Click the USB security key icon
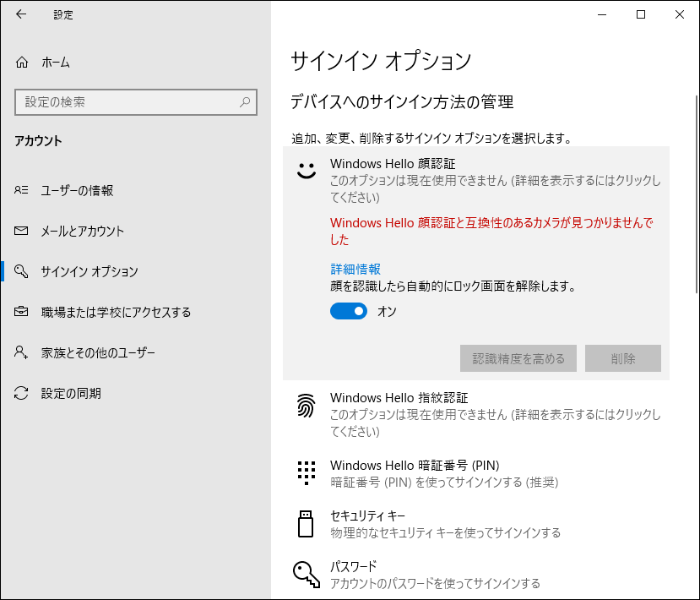 [x=306, y=524]
